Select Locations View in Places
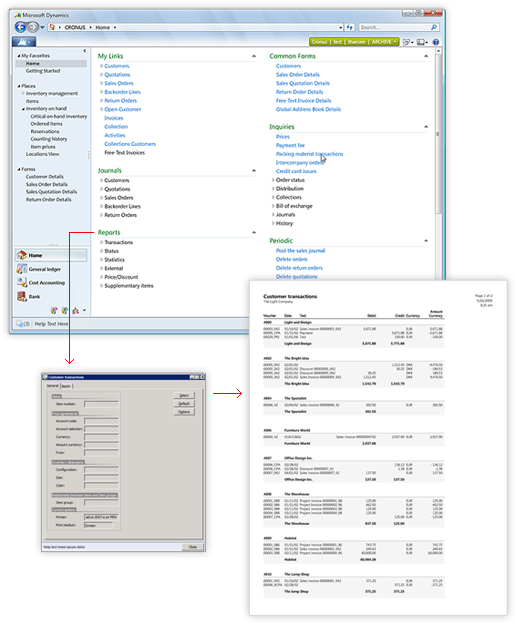This screenshot has width=515, height=625. (42, 154)
